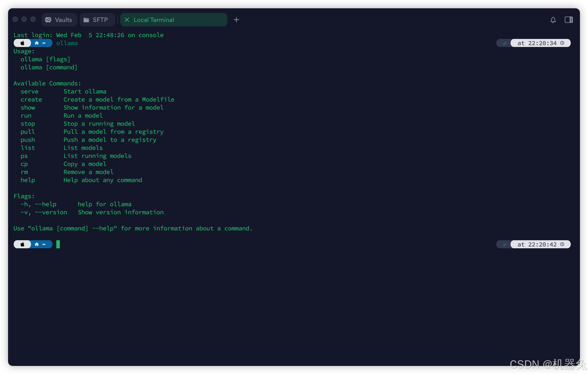The width and height of the screenshot is (588, 374).
Task: Click the window maximize dot
Action: 33,19
